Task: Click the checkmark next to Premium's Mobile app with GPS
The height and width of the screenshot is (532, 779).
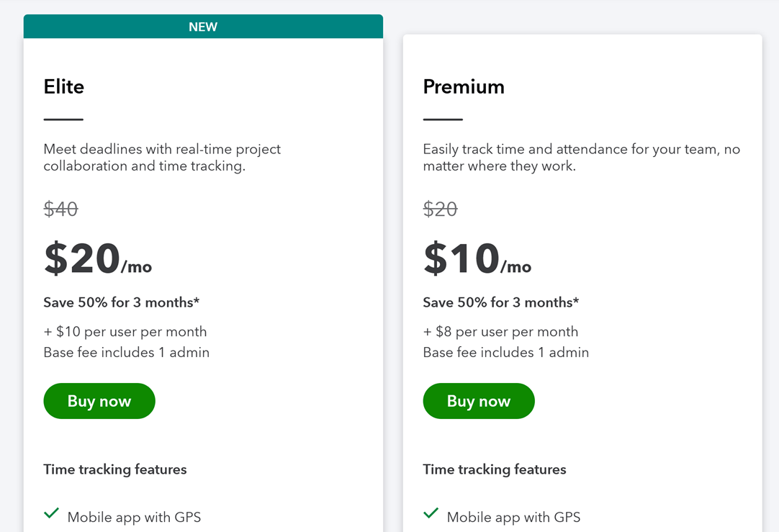Action: point(430,513)
